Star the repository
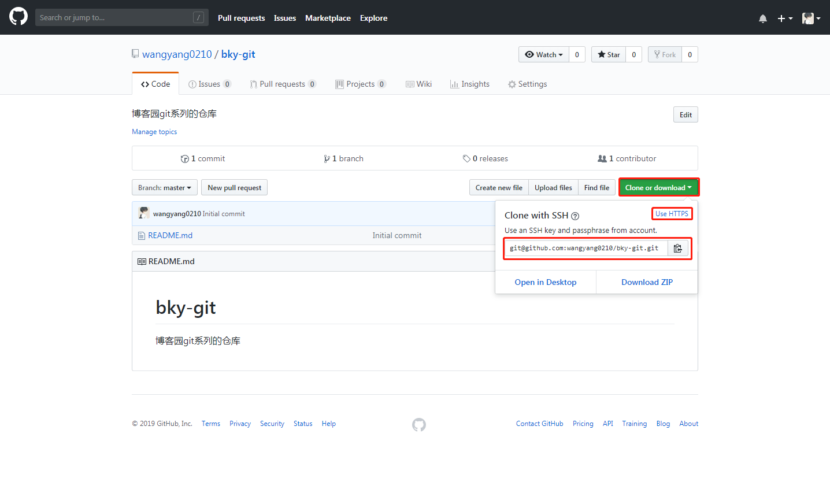 (x=609, y=54)
